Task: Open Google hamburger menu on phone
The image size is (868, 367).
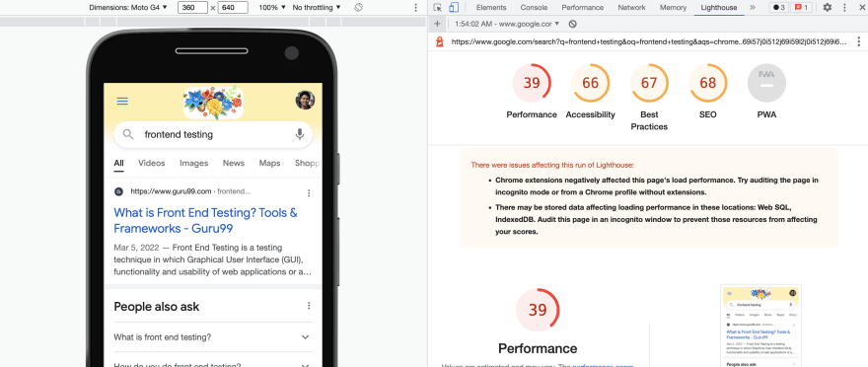Action: pyautogui.click(x=122, y=101)
